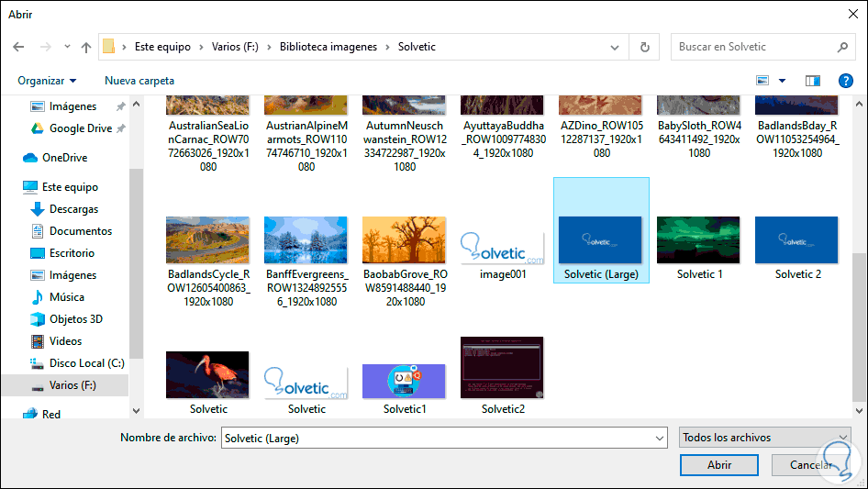The width and height of the screenshot is (868, 489).
Task: Go forward with the right arrow
Action: coord(45,47)
